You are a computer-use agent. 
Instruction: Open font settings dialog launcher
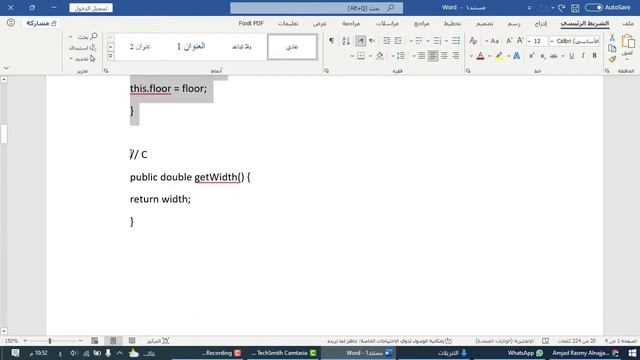click(468, 71)
